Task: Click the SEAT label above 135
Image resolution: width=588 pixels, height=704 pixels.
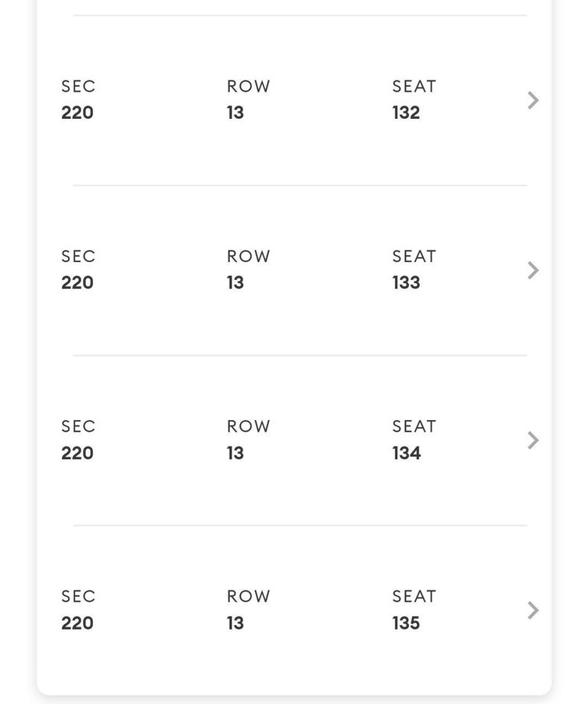Action: (x=414, y=596)
